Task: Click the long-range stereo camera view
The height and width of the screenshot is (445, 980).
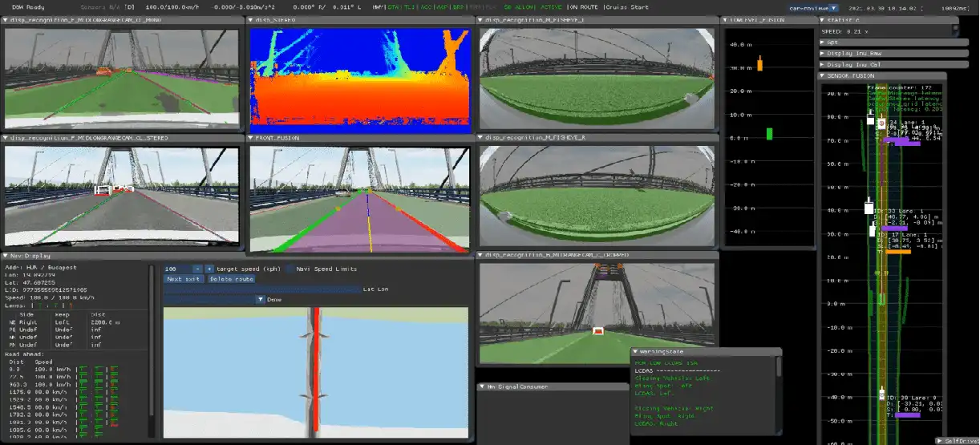Action: pos(123,195)
